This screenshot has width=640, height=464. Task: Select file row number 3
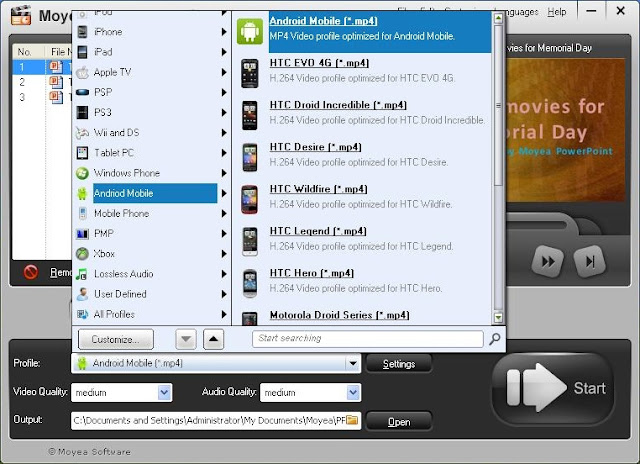pyautogui.click(x=42, y=97)
